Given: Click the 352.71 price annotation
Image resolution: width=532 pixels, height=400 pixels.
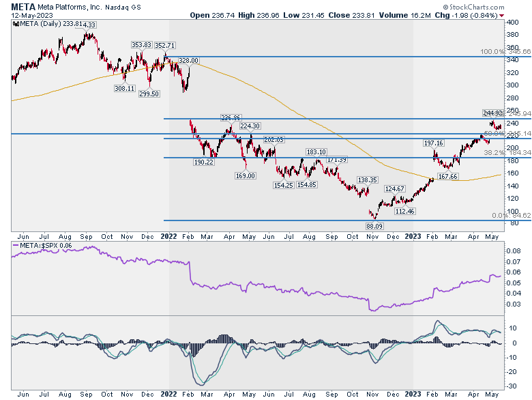Looking at the screenshot, I should click(x=165, y=45).
